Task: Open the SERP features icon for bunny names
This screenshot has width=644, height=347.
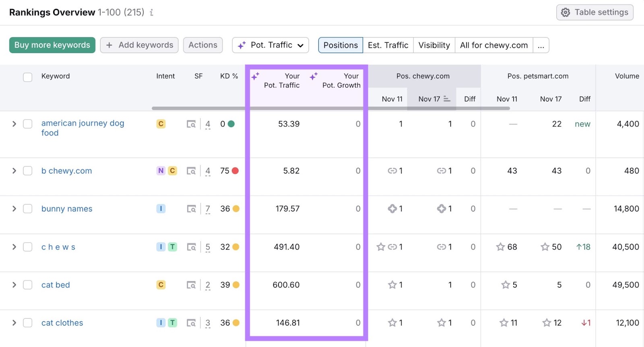Action: 191,209
